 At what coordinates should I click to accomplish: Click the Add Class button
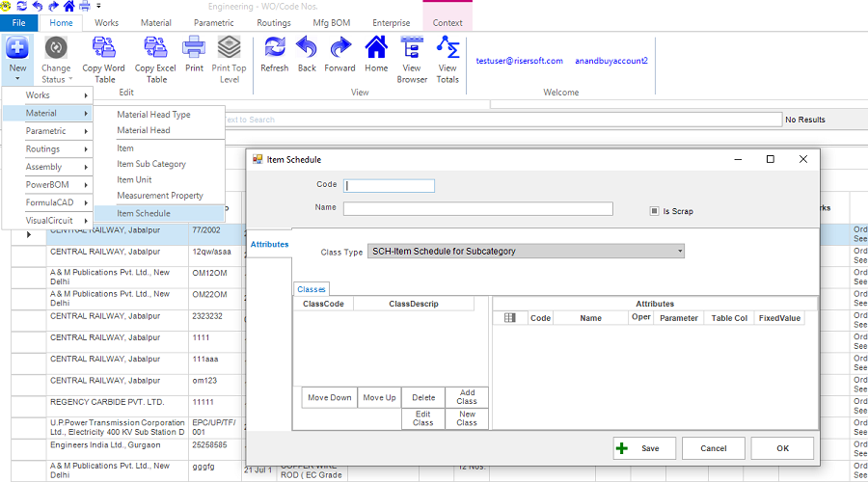[x=467, y=397]
